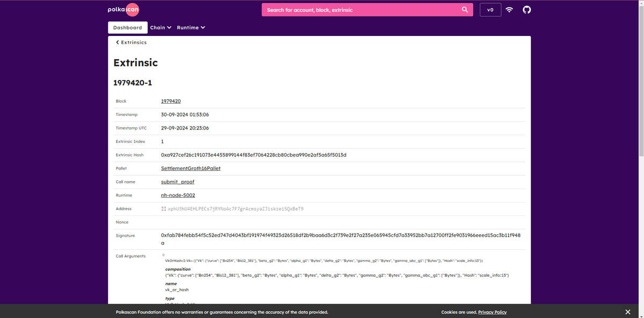
Task: Click the v0 version button
Action: click(x=490, y=10)
